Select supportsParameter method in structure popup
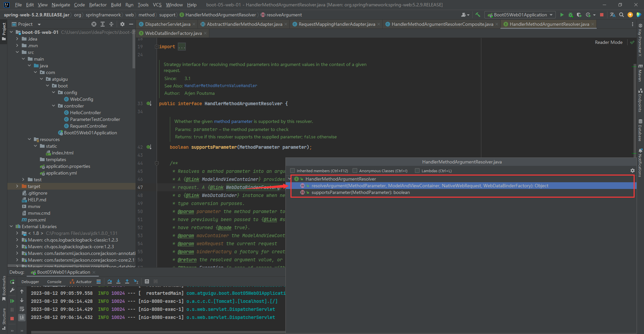This screenshot has width=644, height=334. (360, 192)
